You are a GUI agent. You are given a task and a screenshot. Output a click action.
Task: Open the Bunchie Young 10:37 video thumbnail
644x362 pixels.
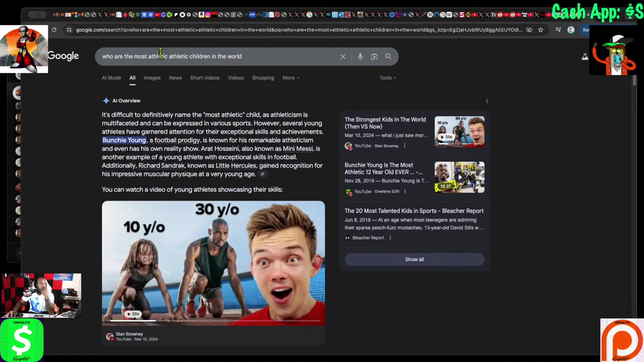point(459,177)
